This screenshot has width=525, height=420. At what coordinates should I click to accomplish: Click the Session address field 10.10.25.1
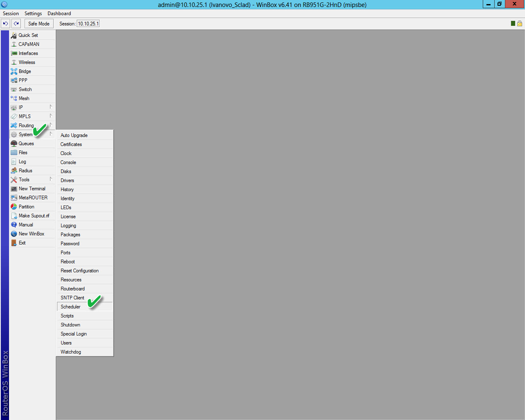click(x=88, y=24)
